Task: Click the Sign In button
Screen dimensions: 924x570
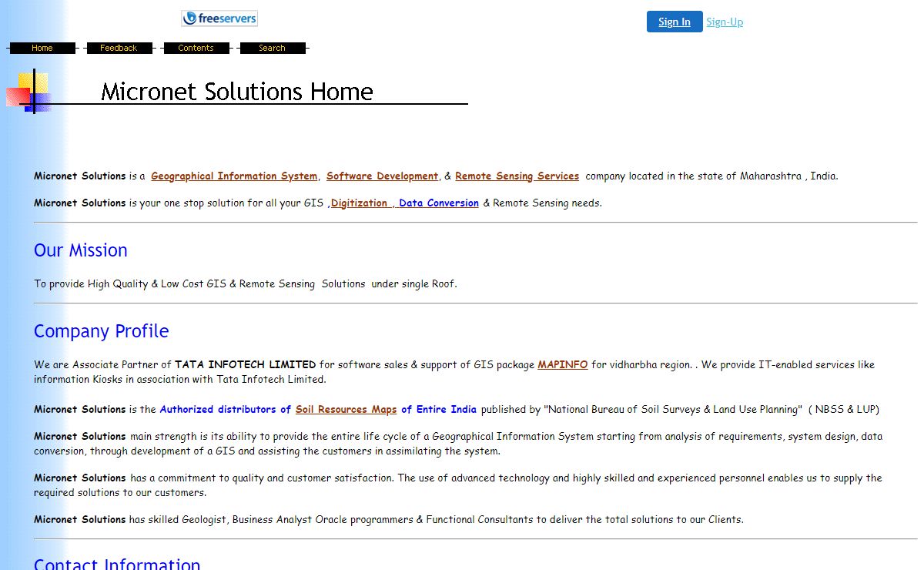Action: [x=675, y=22]
